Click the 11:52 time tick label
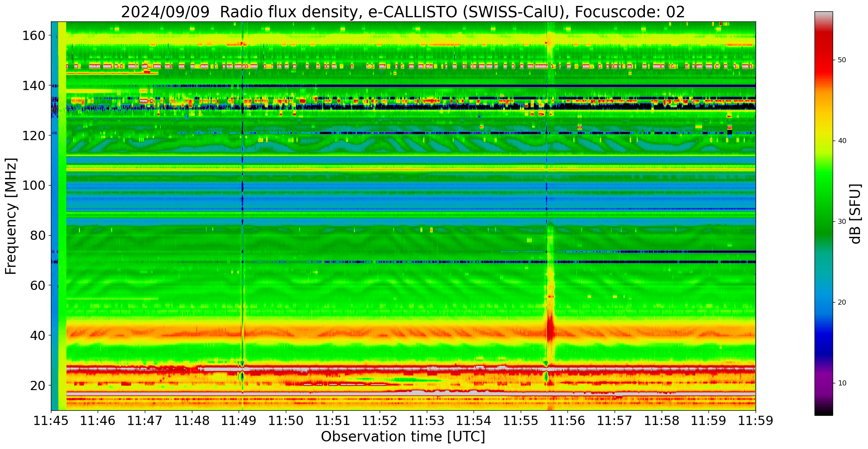The height and width of the screenshot is (449, 868). coord(380,421)
